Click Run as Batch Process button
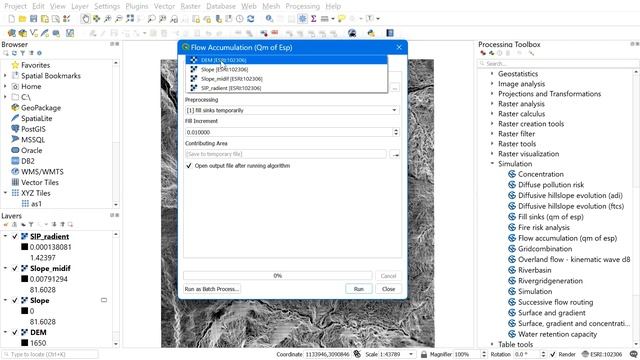 click(x=212, y=289)
